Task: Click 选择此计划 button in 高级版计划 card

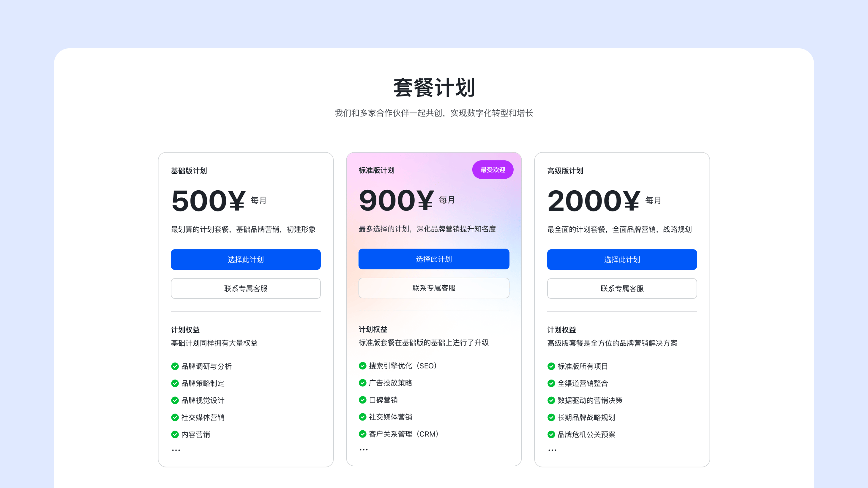Action: [x=622, y=259]
